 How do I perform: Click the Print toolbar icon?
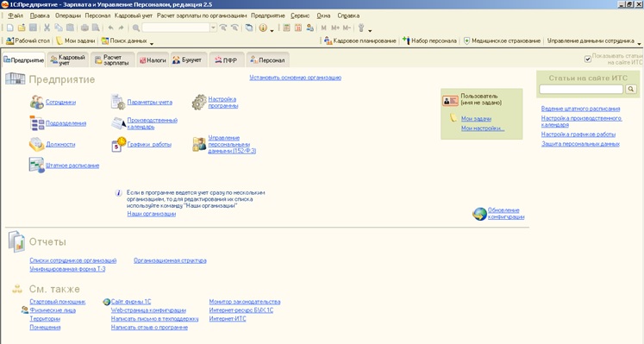pos(84,28)
